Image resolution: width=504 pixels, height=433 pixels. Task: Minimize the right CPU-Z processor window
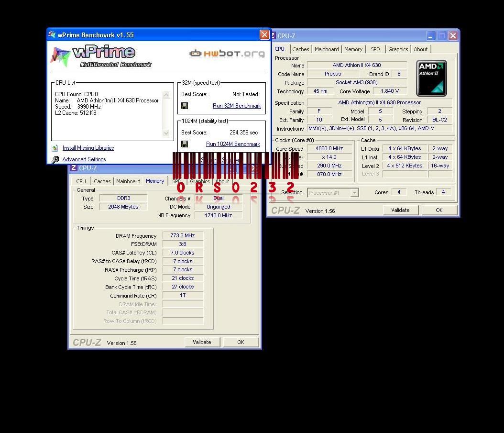(x=431, y=35)
